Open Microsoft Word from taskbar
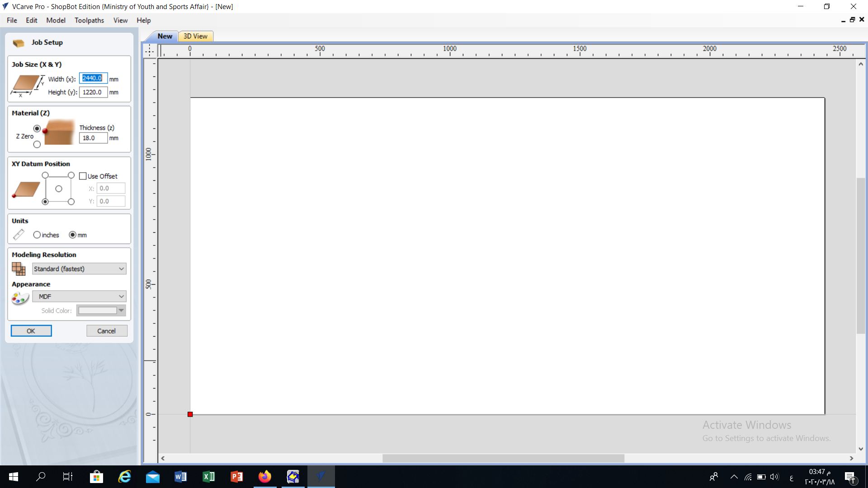The width and height of the screenshot is (868, 488). coord(180,477)
